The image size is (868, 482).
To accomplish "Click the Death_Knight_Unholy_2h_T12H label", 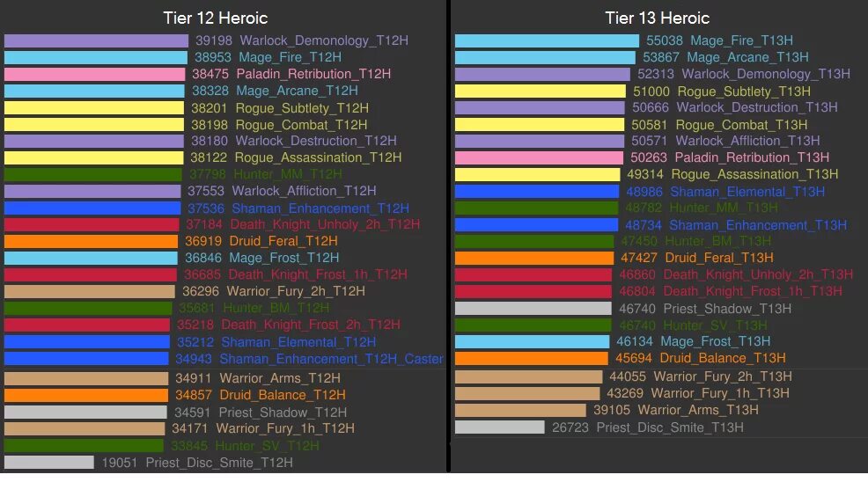I will pos(325,224).
